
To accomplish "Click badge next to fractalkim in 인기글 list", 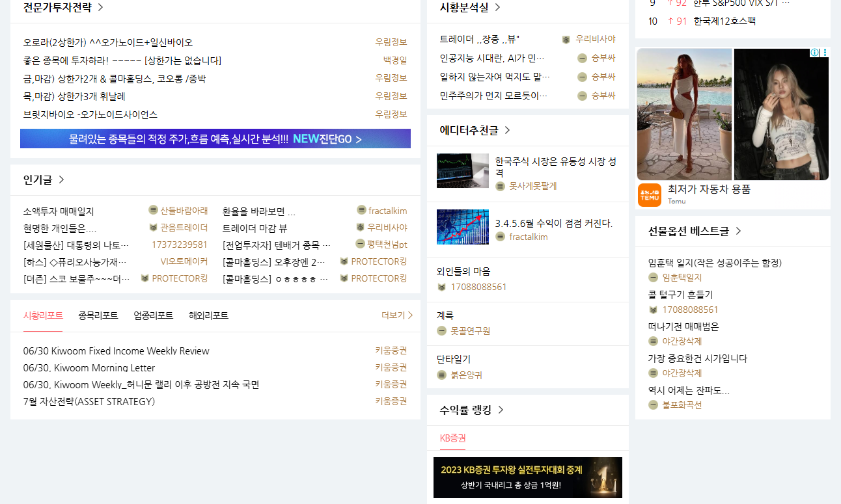I will click(x=361, y=210).
